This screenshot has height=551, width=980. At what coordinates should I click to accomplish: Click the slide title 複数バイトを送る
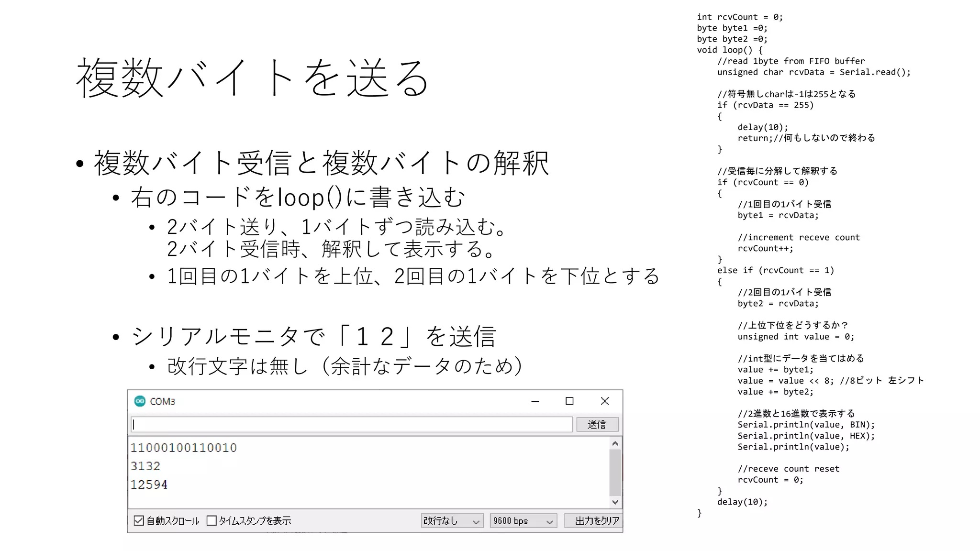click(252, 78)
